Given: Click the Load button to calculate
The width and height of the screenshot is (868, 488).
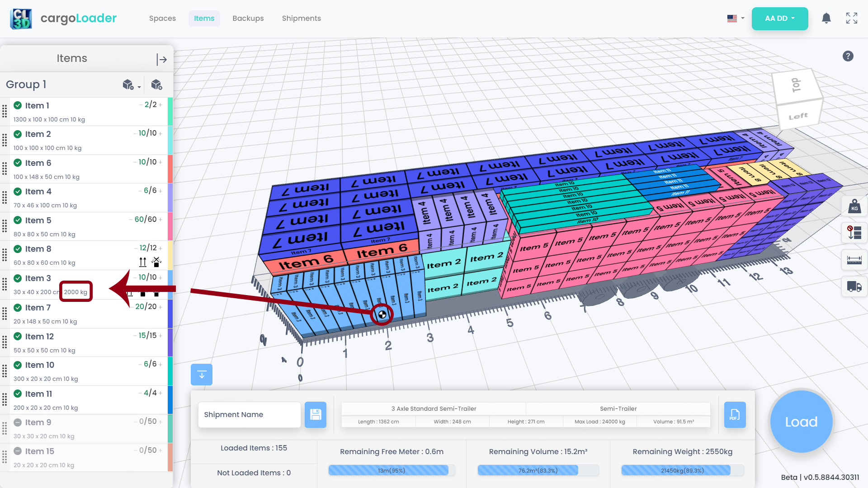Looking at the screenshot, I should click(x=800, y=422).
